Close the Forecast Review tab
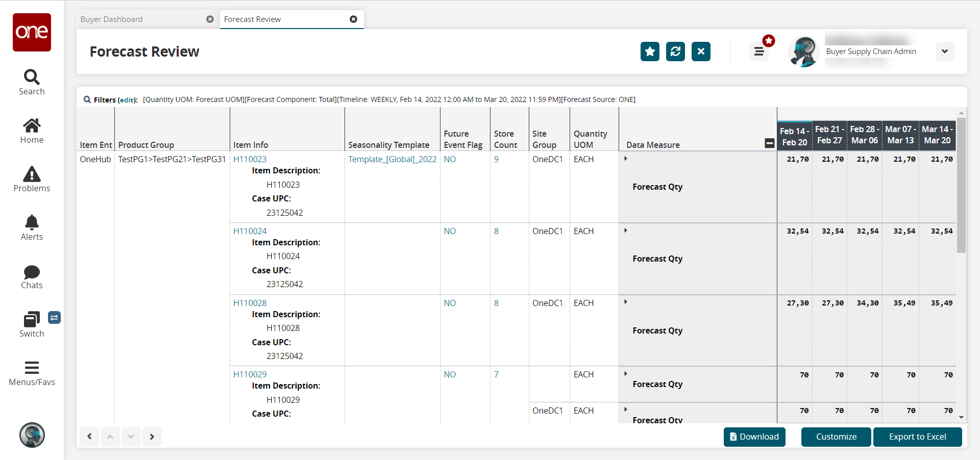 pos(353,19)
